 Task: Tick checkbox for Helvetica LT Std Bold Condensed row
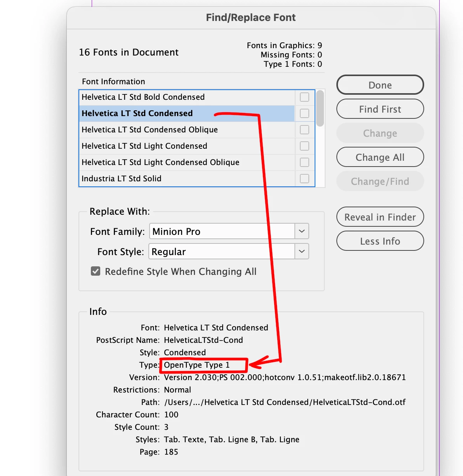tap(305, 97)
